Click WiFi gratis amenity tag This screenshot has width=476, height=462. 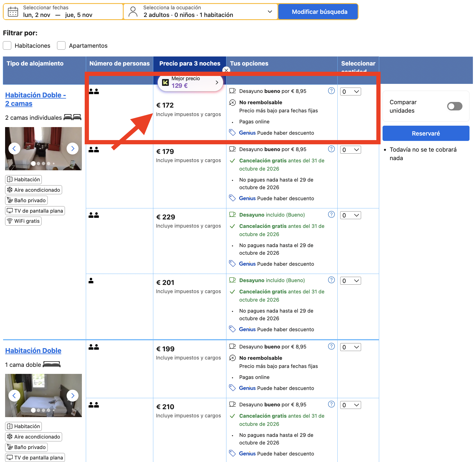(23, 221)
